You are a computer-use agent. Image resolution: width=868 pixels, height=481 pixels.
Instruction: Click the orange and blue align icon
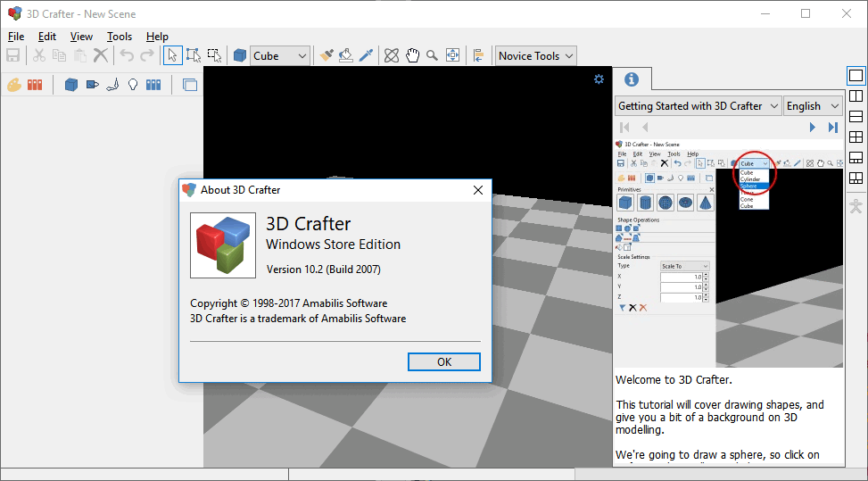478,55
